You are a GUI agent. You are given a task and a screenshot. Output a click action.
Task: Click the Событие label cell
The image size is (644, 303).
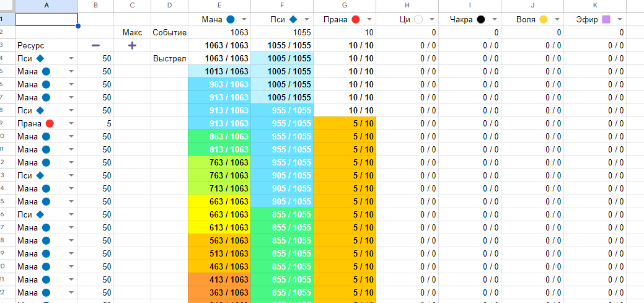coord(170,32)
